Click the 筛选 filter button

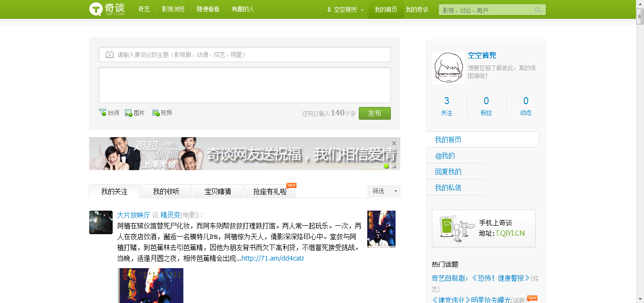tap(379, 191)
